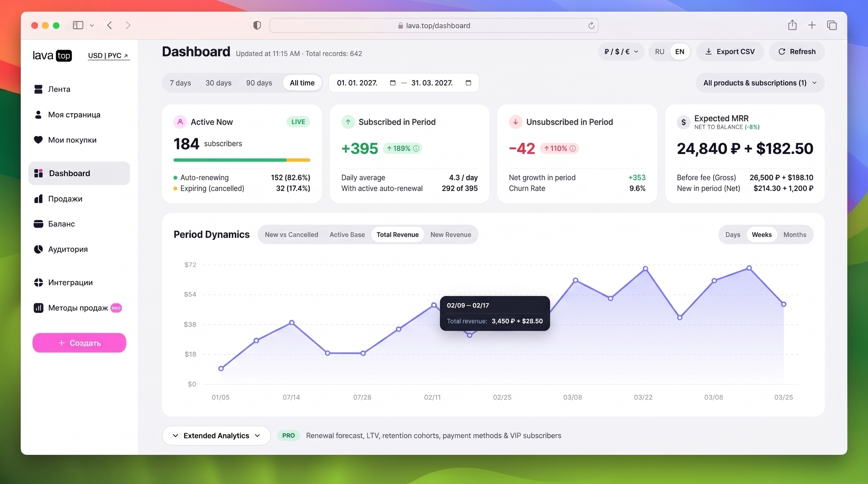Viewport: 868px width, 484px height.
Task: Switch language to EN
Action: [680, 51]
